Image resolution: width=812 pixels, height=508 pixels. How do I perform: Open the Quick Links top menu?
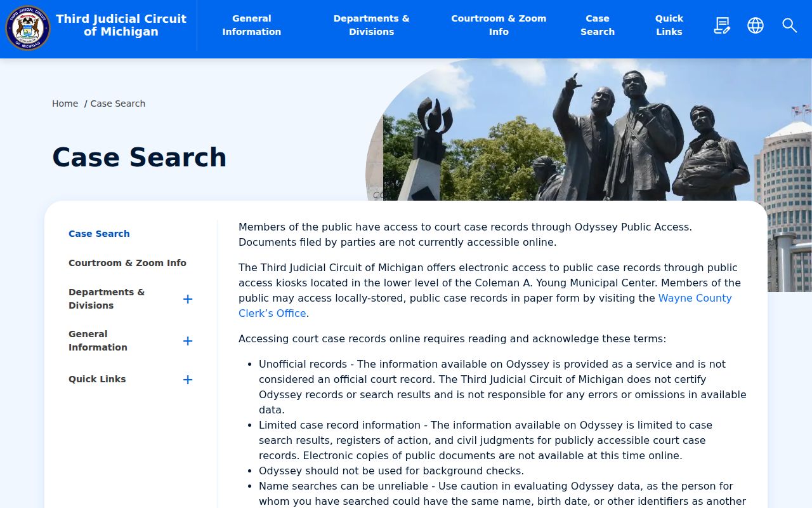(669, 25)
